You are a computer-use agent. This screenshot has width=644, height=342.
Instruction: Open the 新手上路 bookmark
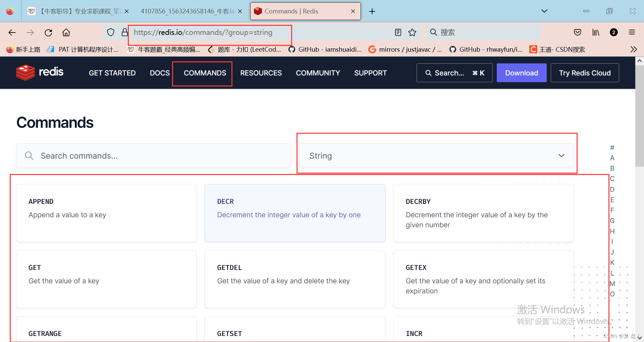coord(23,49)
